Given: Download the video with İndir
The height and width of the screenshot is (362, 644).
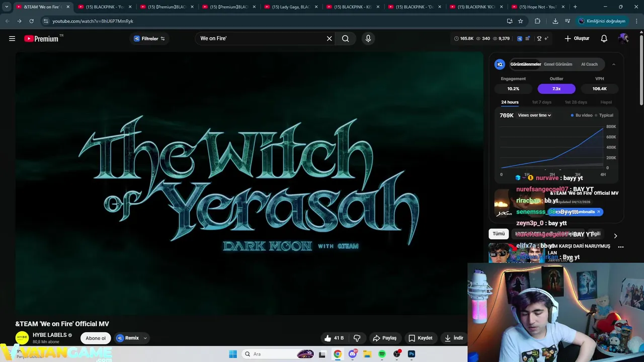Looking at the screenshot, I should (454, 338).
